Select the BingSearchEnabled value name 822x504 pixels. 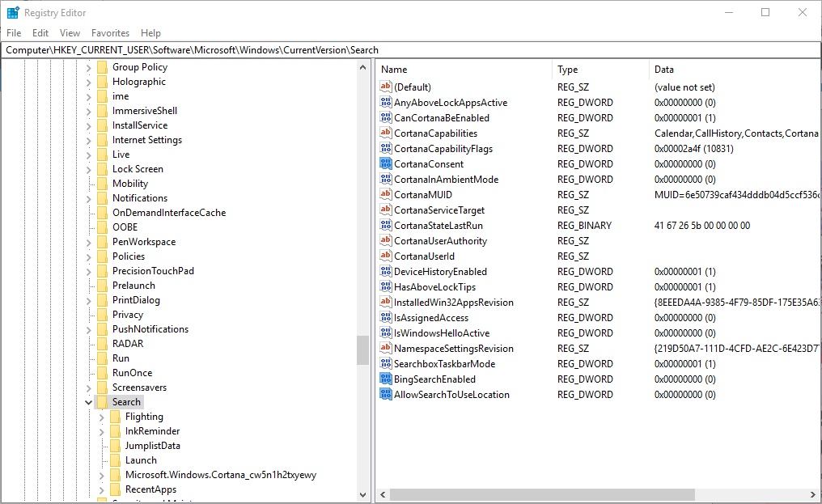434,379
